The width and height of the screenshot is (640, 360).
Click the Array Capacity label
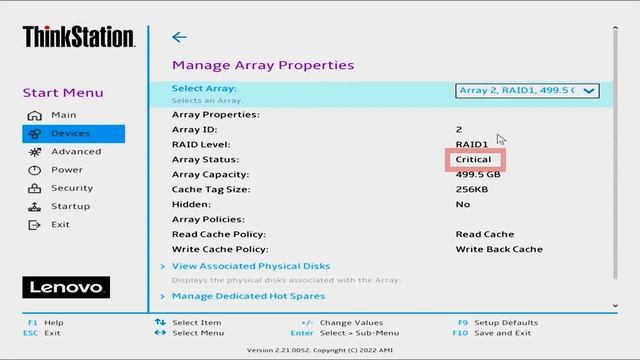(x=210, y=175)
